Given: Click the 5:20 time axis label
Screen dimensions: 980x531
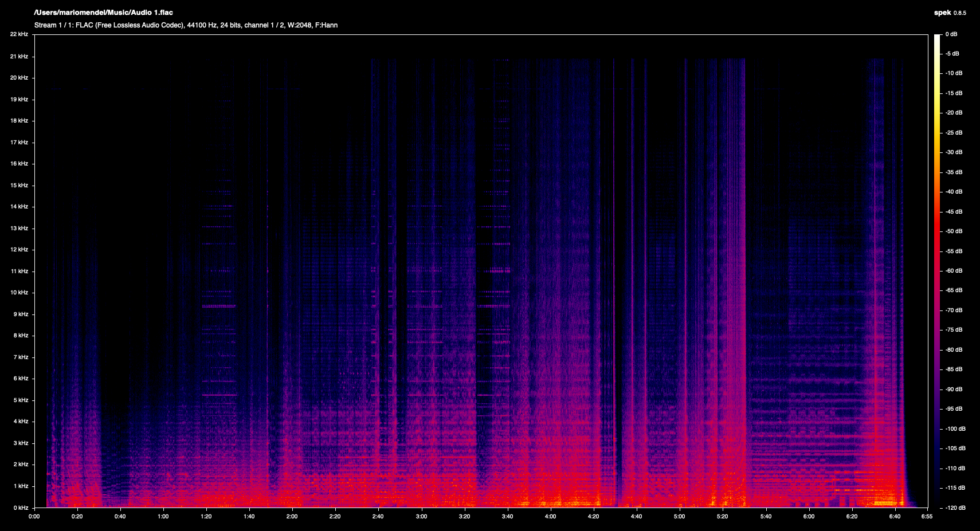Looking at the screenshot, I should (x=723, y=517).
